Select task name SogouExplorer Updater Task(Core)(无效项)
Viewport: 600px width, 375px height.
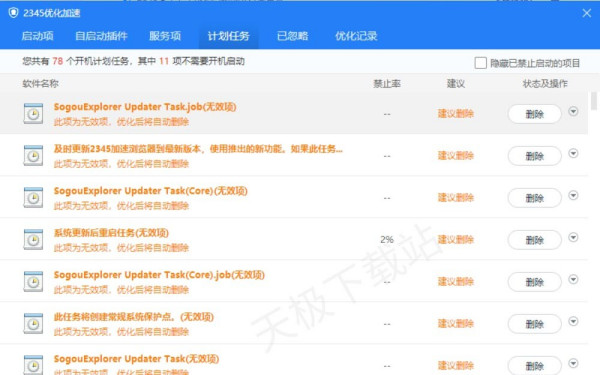151,191
